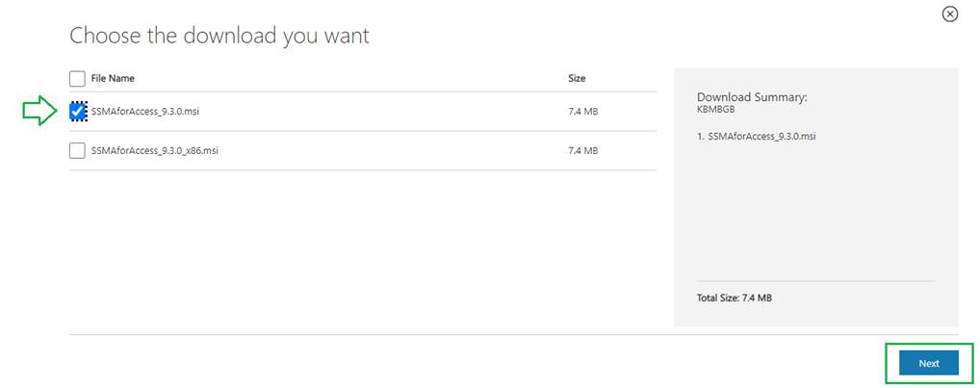Click the 7.4 MB size of x86 file

[x=583, y=150]
